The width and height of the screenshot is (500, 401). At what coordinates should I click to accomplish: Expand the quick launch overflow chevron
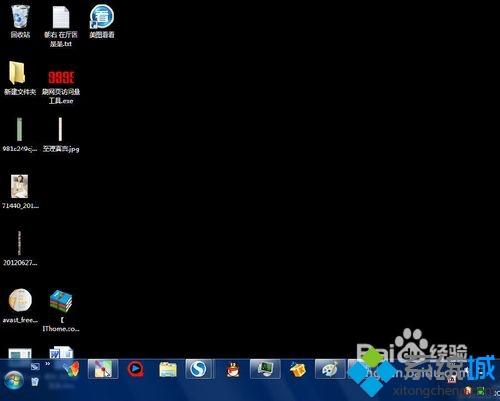click(x=48, y=364)
